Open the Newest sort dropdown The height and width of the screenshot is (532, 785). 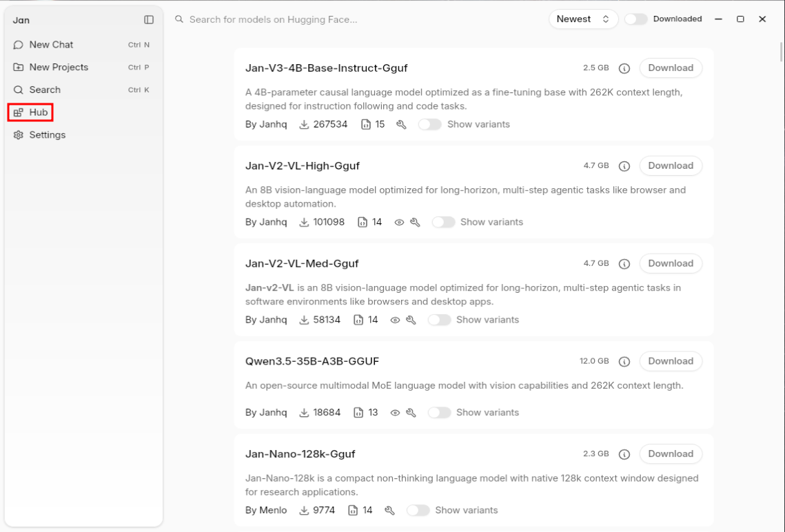583,19
